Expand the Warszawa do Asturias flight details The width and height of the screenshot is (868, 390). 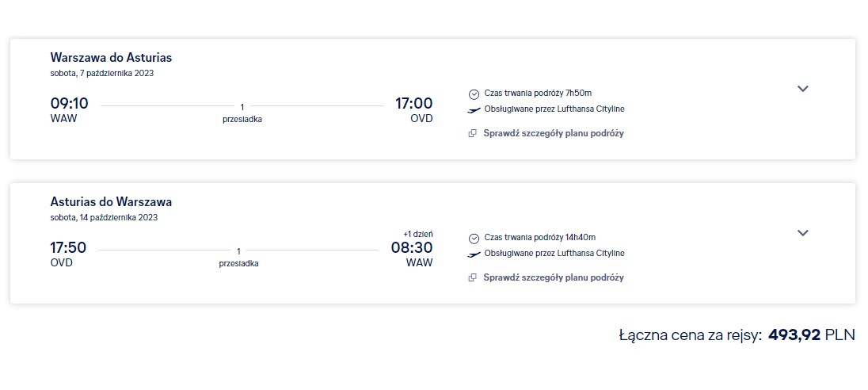[803, 89]
